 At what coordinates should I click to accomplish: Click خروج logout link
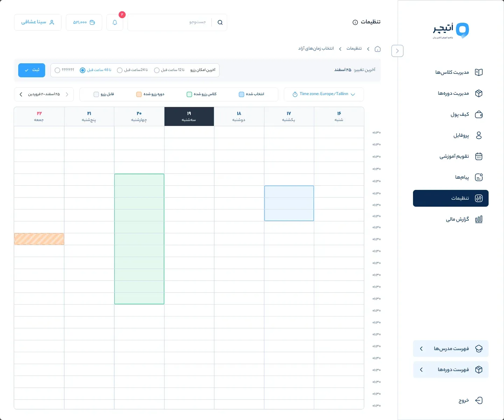pos(464,401)
